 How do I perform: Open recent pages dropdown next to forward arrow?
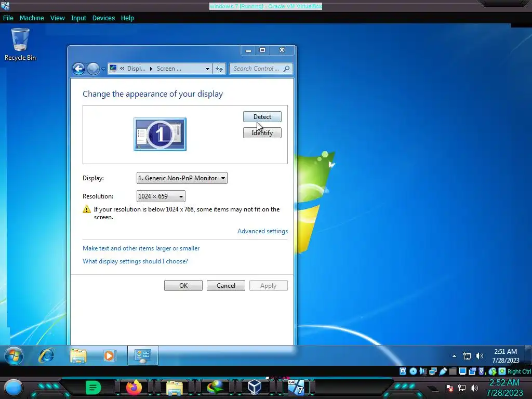pos(103,69)
